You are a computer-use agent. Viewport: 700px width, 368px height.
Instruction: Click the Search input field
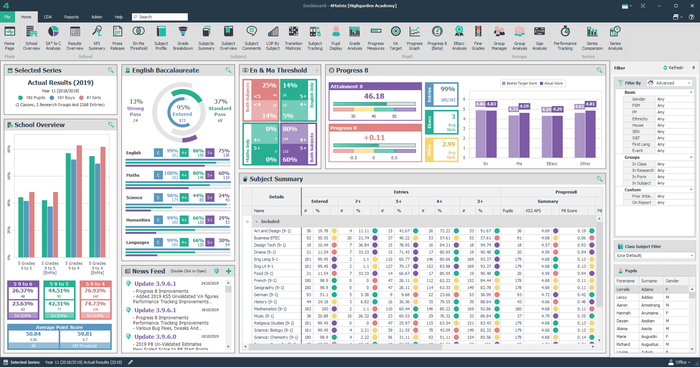tap(160, 17)
